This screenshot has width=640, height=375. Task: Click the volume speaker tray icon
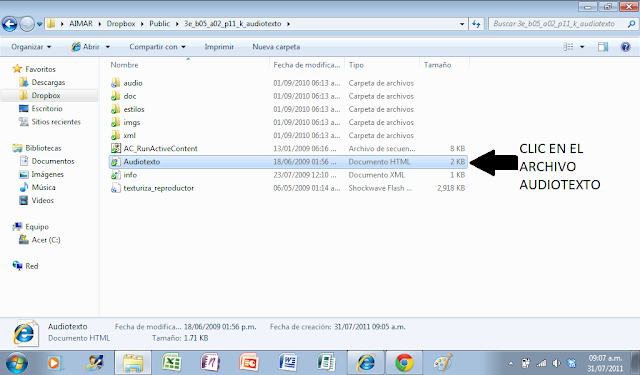coord(556,363)
